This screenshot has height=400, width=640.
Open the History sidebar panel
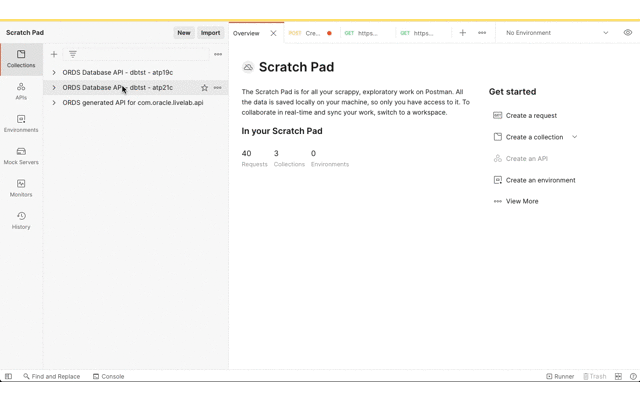tap(21, 220)
